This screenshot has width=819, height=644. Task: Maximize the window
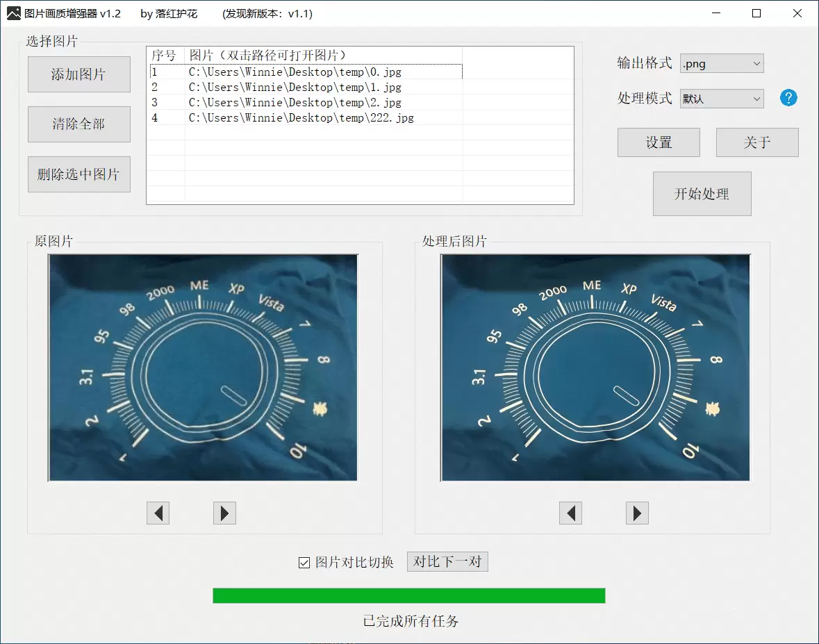(756, 14)
